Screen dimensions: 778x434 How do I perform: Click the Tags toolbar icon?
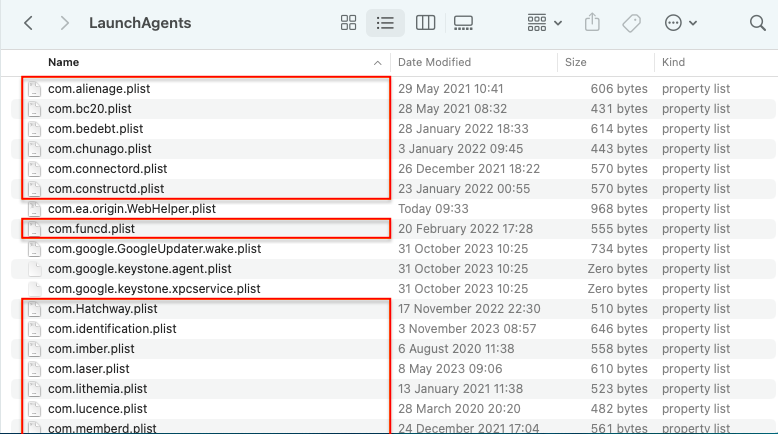(x=631, y=23)
